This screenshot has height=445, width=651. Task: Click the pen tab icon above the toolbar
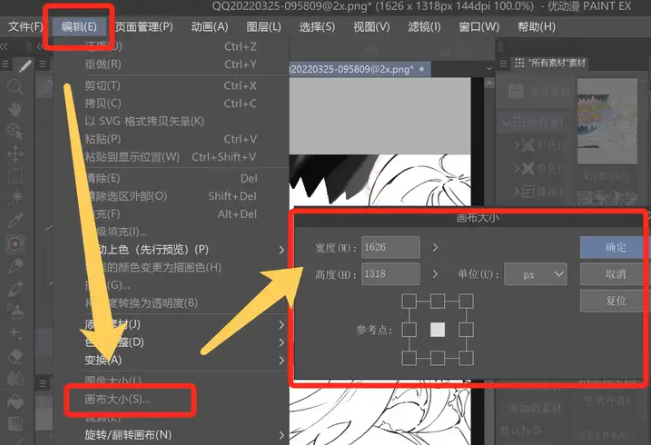[x=25, y=66]
